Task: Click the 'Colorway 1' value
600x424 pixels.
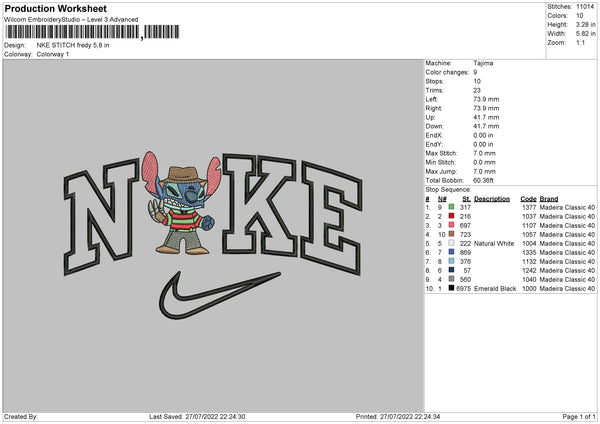Action: 53,54
